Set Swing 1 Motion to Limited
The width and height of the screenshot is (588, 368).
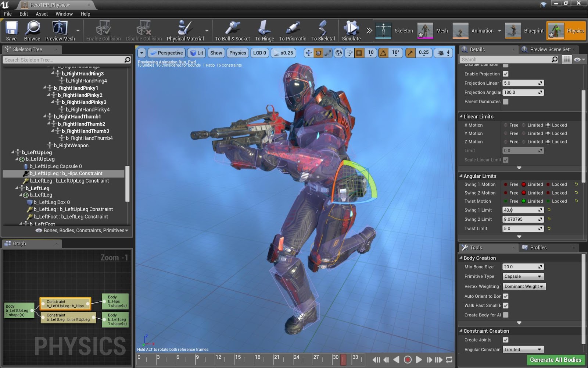pyautogui.click(x=524, y=184)
